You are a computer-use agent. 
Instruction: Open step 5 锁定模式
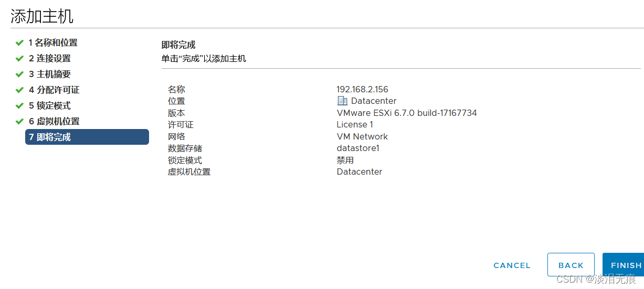[50, 105]
